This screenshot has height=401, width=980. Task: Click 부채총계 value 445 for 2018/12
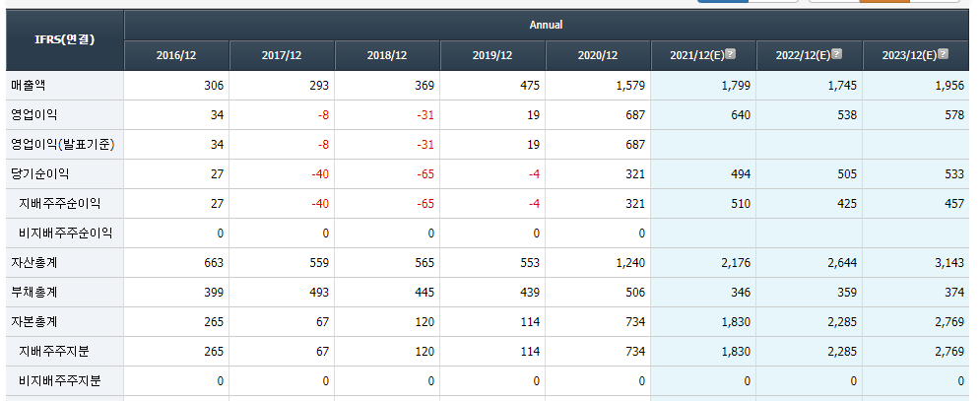pyautogui.click(x=425, y=293)
